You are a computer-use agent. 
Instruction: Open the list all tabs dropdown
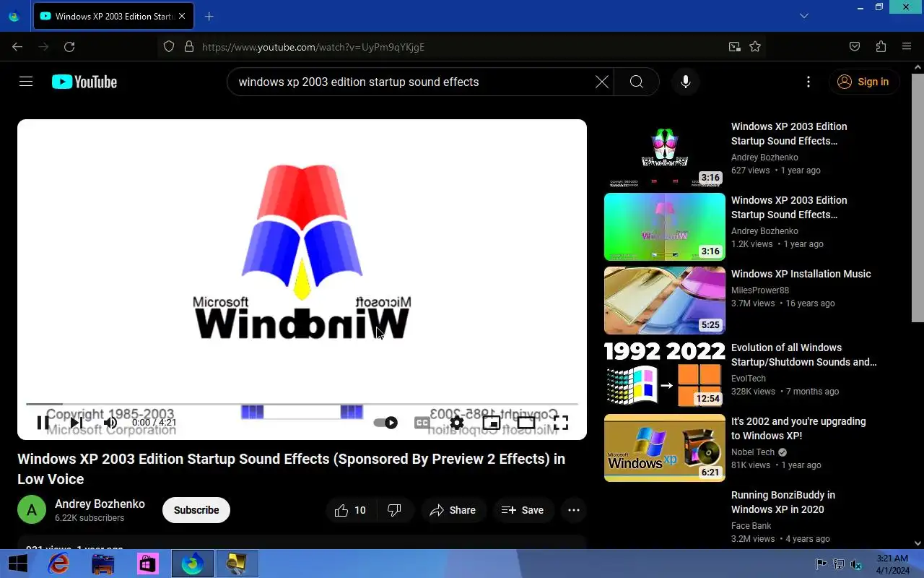tap(804, 16)
